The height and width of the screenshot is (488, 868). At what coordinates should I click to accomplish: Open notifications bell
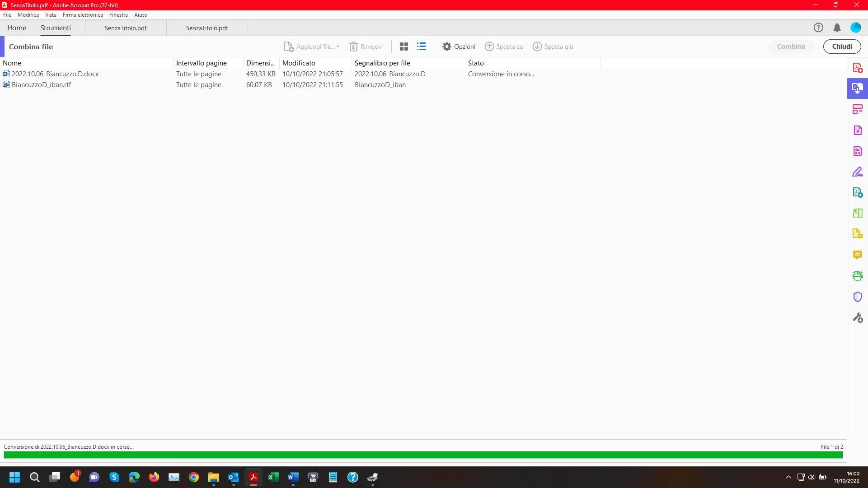click(837, 28)
